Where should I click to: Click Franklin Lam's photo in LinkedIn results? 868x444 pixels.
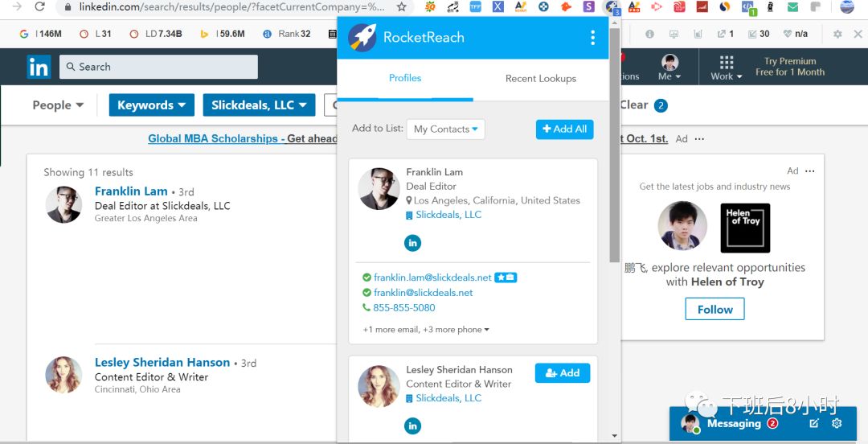pyautogui.click(x=63, y=204)
